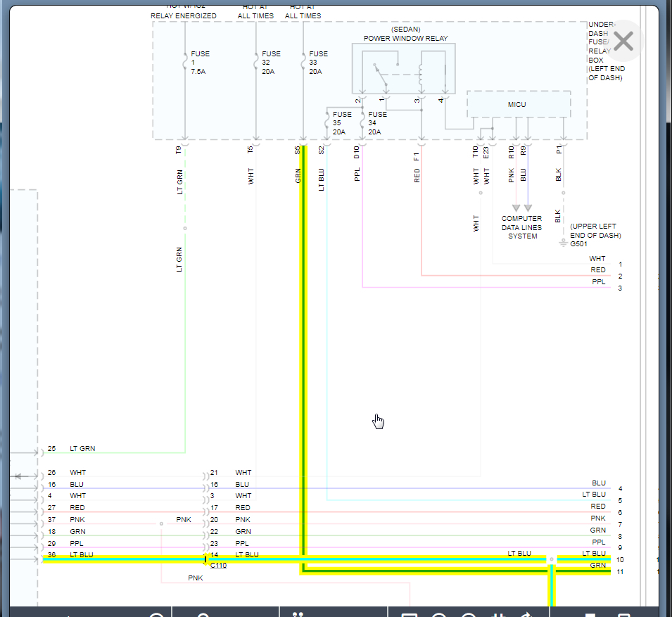
Task: Click the (SEDAN) note above the relay
Action: (x=405, y=29)
